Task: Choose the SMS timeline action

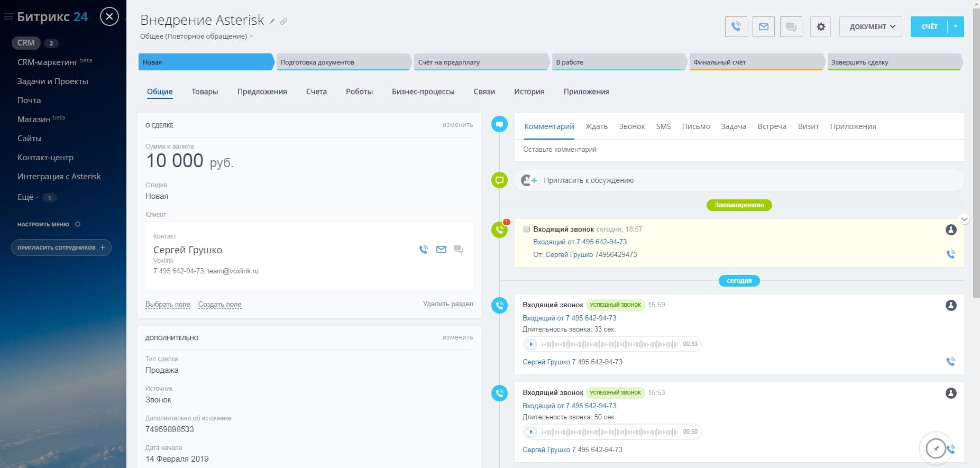Action: pyautogui.click(x=663, y=126)
